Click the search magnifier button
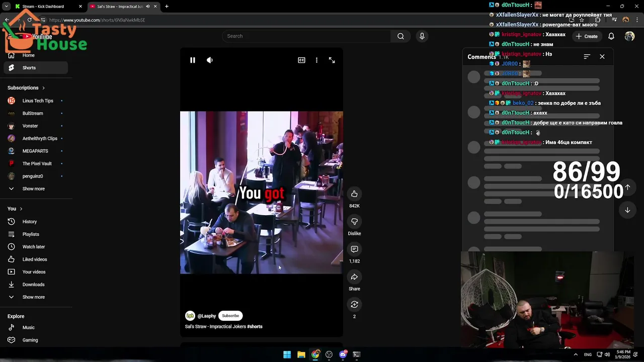This screenshot has height=362, width=644. (400, 36)
